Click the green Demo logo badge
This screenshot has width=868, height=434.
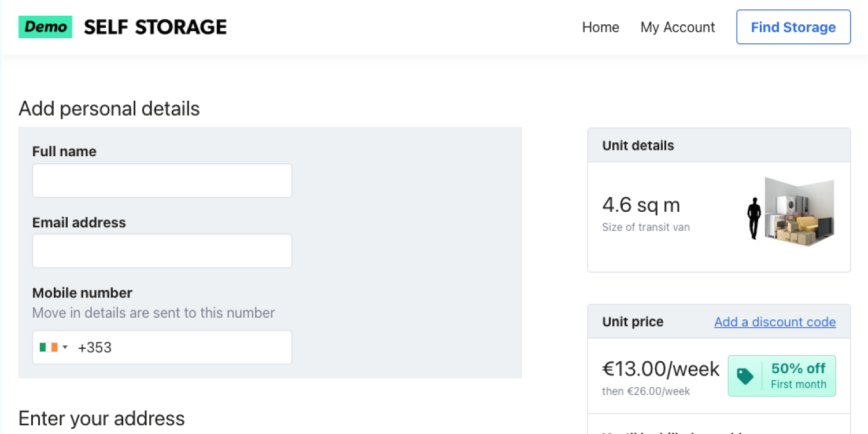[x=45, y=27]
